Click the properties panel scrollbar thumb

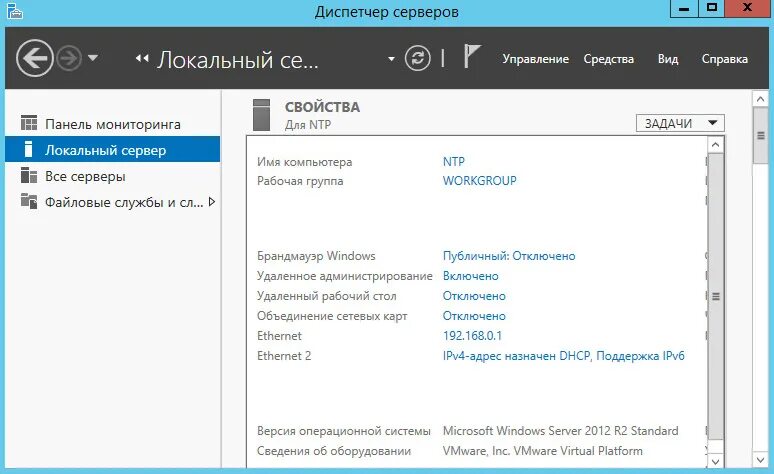pyautogui.click(x=715, y=296)
